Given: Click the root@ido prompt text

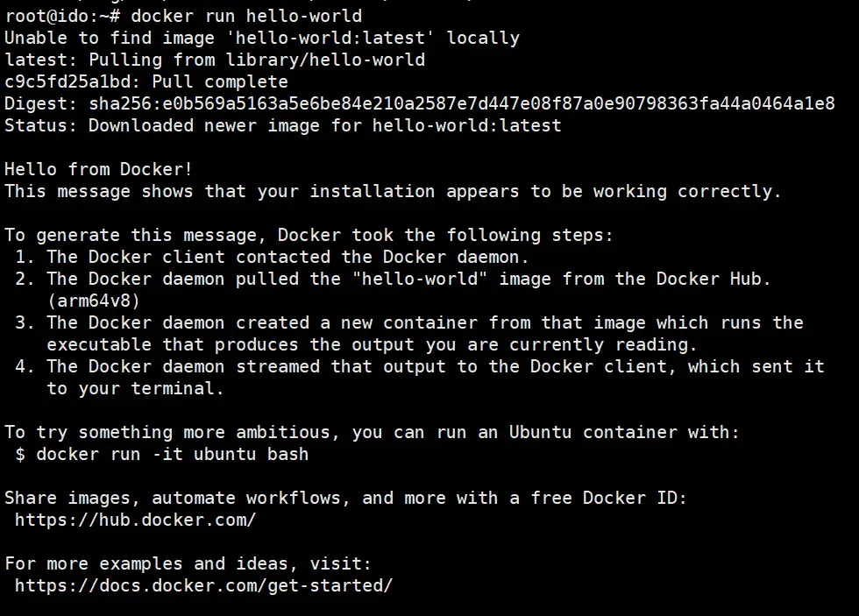Looking at the screenshot, I should pyautogui.click(x=62, y=16).
